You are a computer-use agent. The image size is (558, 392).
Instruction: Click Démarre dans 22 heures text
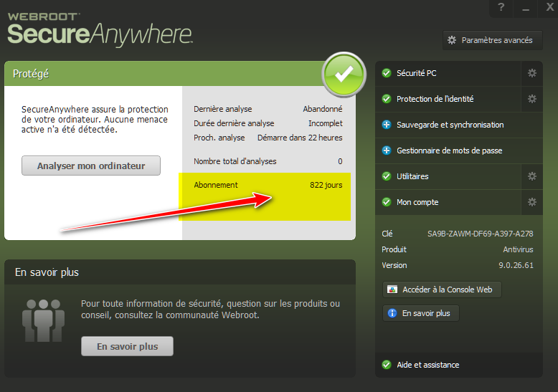tap(300, 138)
